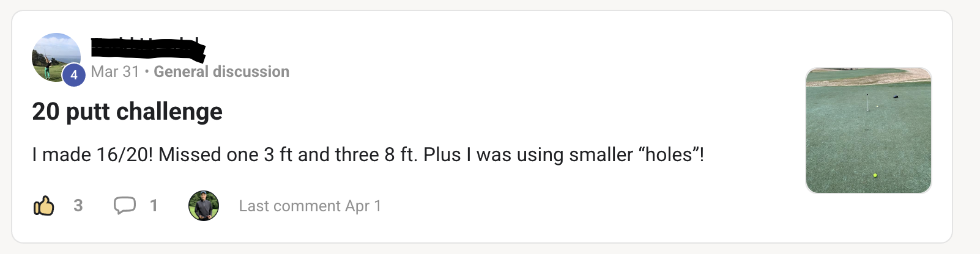
Task: Open the redacted author name
Action: 147,49
